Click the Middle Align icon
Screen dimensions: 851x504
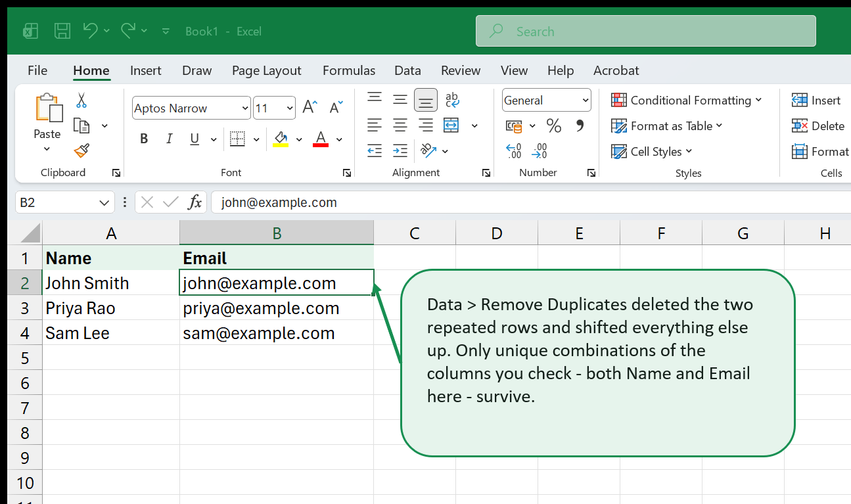400,100
